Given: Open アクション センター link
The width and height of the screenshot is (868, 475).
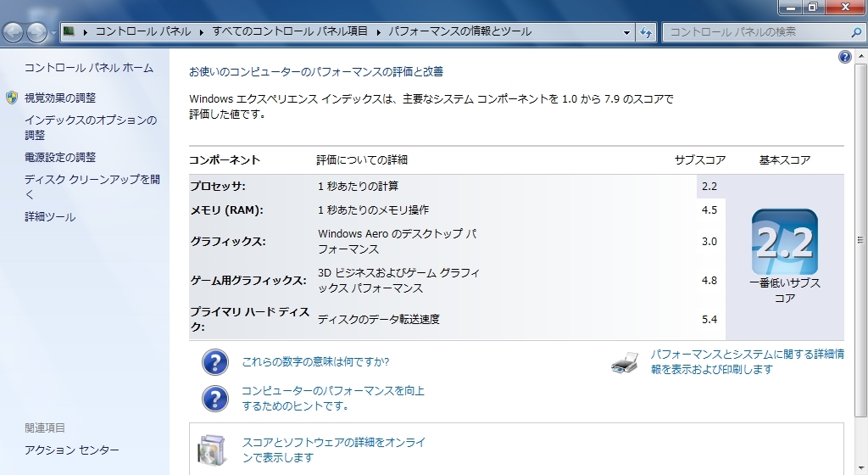Looking at the screenshot, I should tap(71, 450).
